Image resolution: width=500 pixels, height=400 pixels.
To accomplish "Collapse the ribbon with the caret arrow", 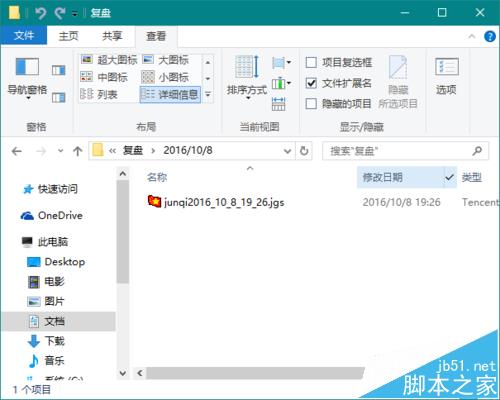I will 472,36.
